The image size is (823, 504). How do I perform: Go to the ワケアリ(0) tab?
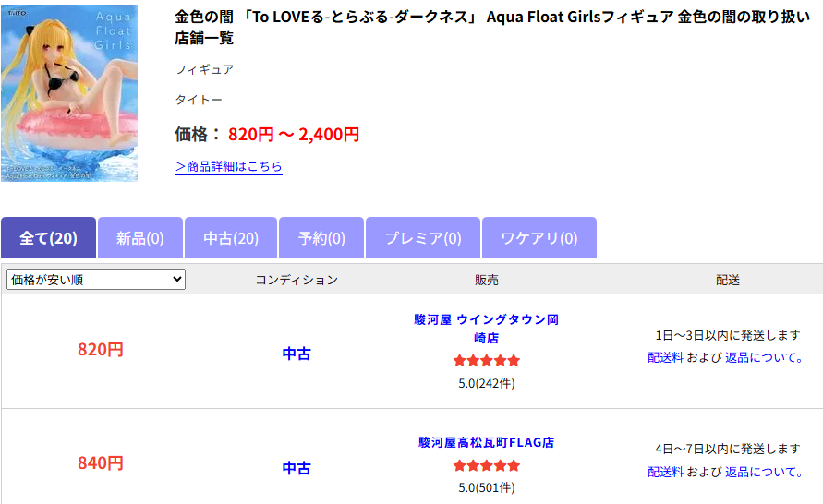(x=539, y=238)
